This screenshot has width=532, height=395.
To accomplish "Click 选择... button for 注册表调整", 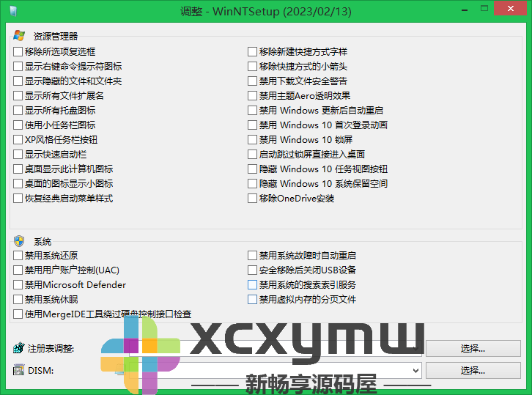I will tap(473, 349).
